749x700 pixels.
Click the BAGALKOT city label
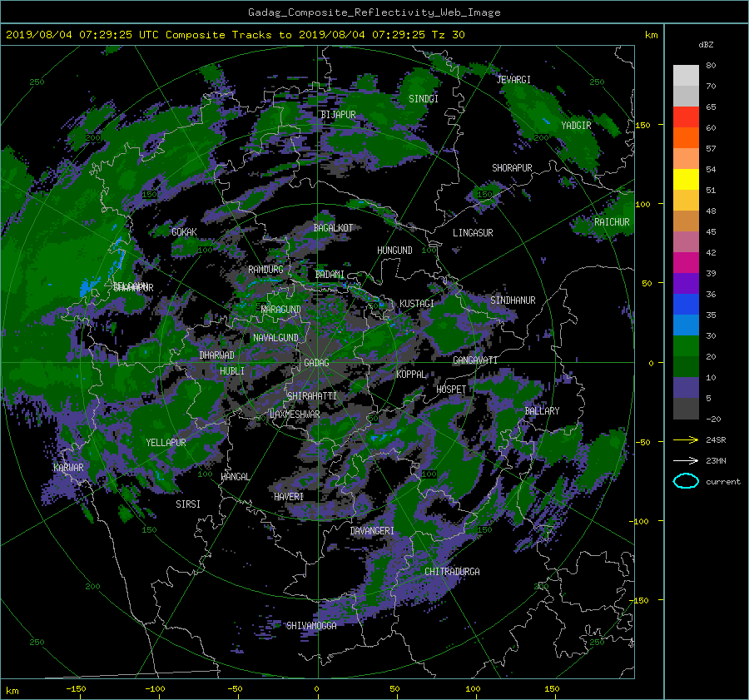tap(333, 228)
